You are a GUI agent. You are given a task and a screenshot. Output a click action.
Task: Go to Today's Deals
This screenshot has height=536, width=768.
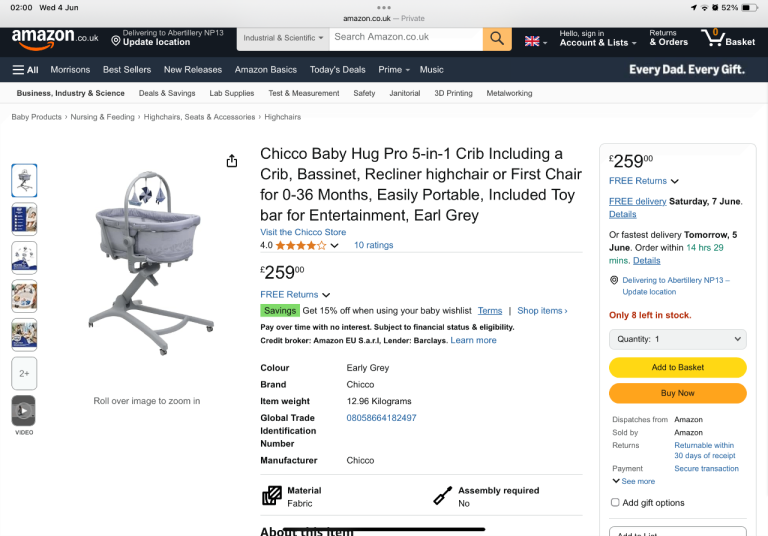[338, 70]
